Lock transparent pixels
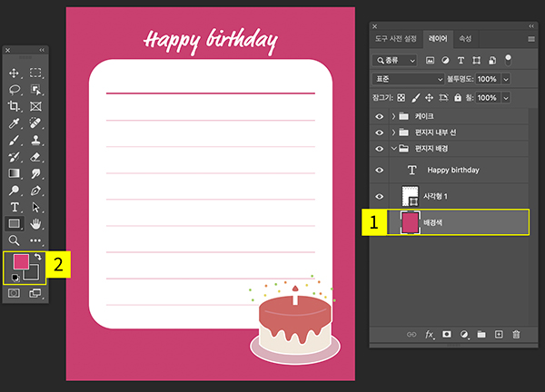This screenshot has height=392, width=545. (401, 98)
